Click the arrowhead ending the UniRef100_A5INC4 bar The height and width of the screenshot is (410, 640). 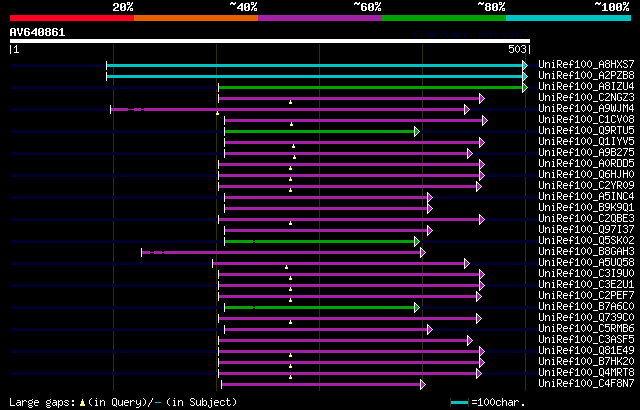point(430,197)
